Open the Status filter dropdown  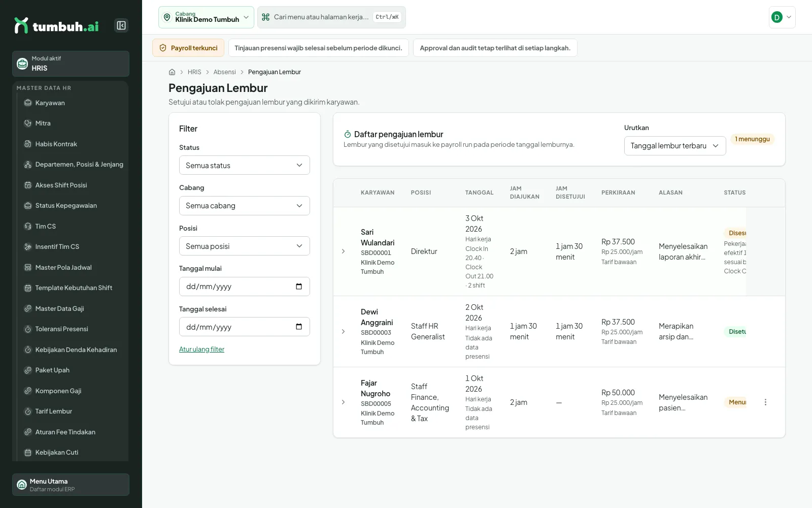(x=245, y=165)
